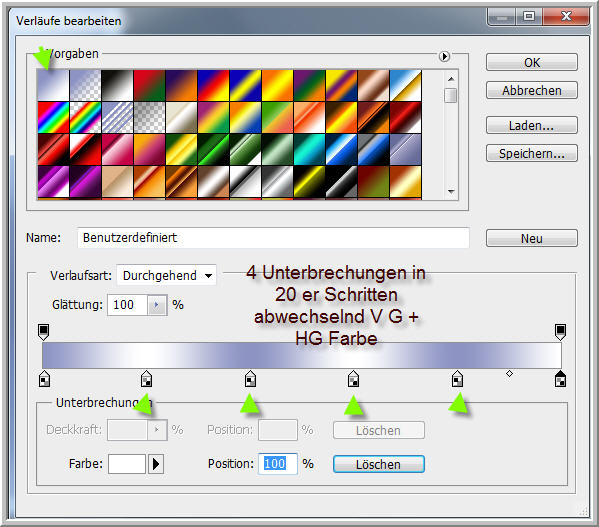Open the Verlaufsart dropdown set to Durchgehend
This screenshot has height=527, width=599.
(x=167, y=275)
